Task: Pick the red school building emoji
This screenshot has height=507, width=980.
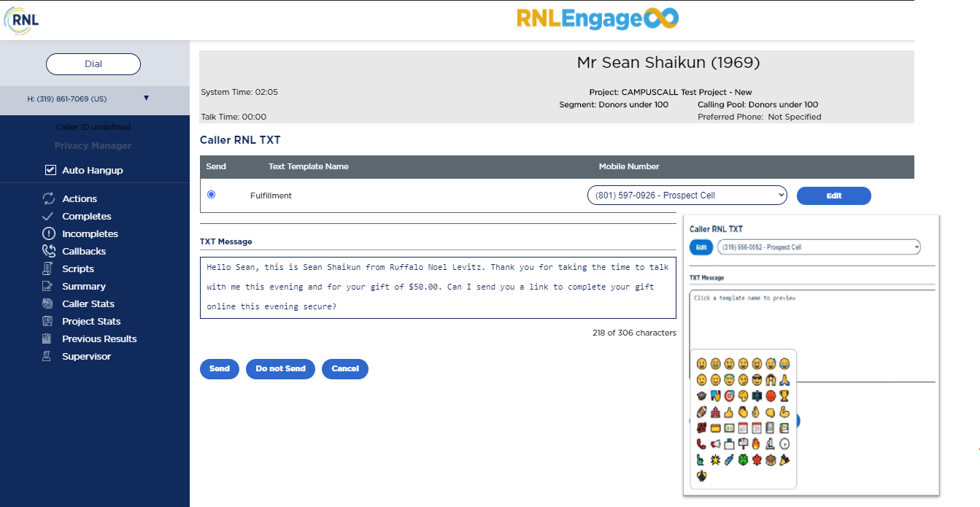Action: tap(715, 412)
